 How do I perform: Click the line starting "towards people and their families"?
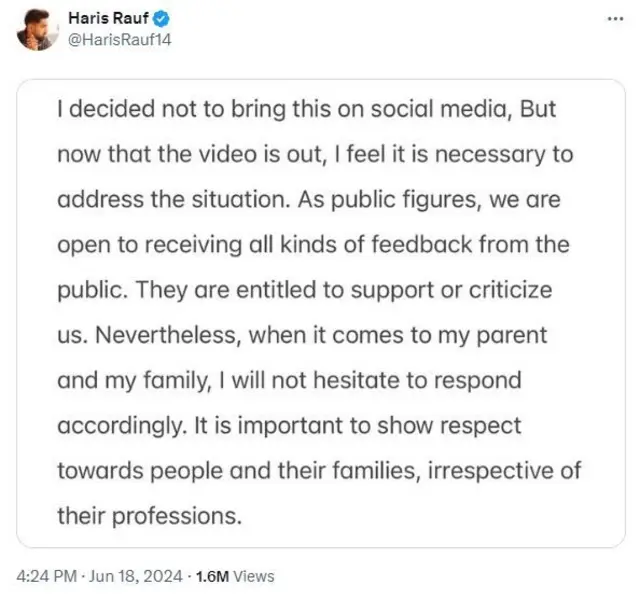(319, 471)
